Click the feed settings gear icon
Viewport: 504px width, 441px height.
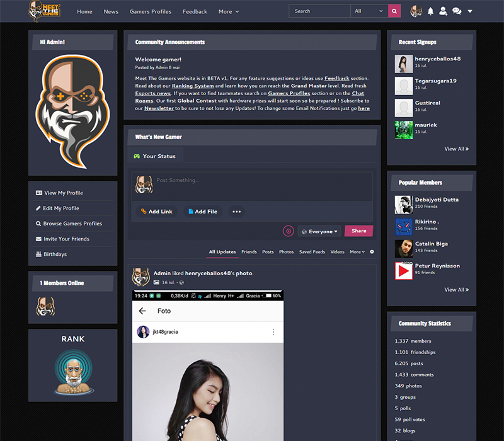tap(372, 252)
